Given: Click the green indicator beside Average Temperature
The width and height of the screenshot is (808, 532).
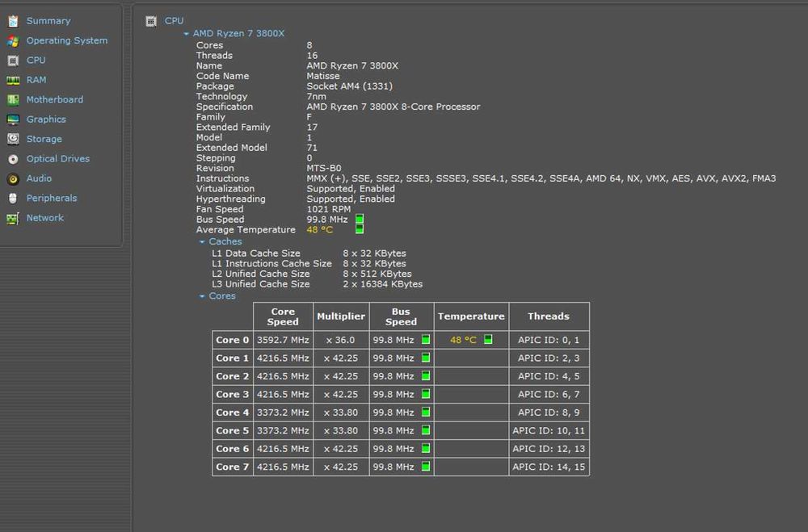Looking at the screenshot, I should pos(360,229).
